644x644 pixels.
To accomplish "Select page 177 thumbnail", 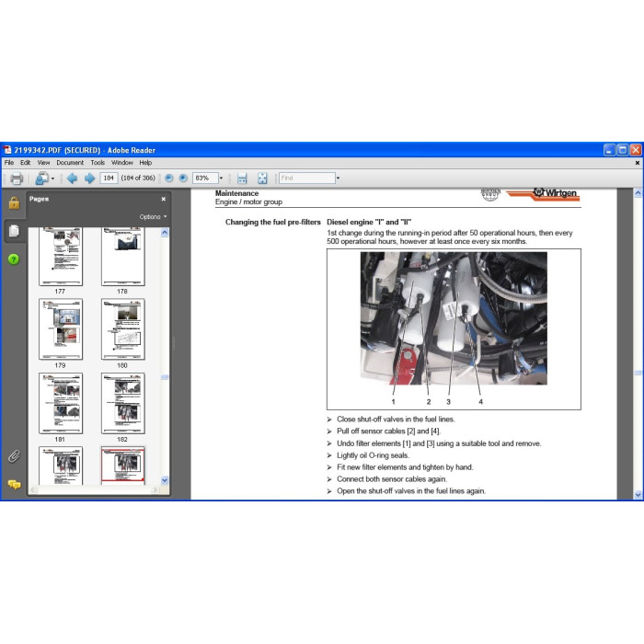I will pos(61,257).
